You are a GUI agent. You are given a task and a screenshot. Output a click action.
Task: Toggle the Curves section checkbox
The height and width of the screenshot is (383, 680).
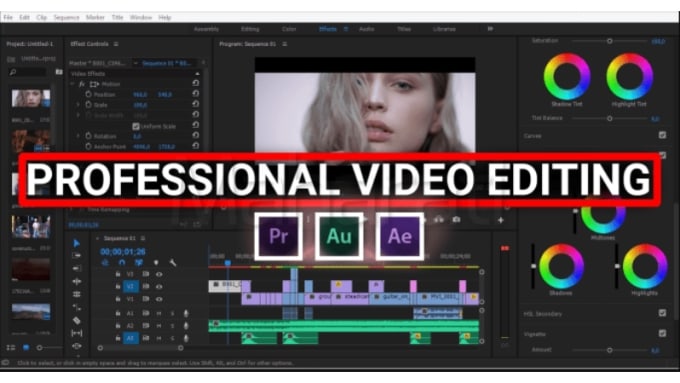[662, 135]
